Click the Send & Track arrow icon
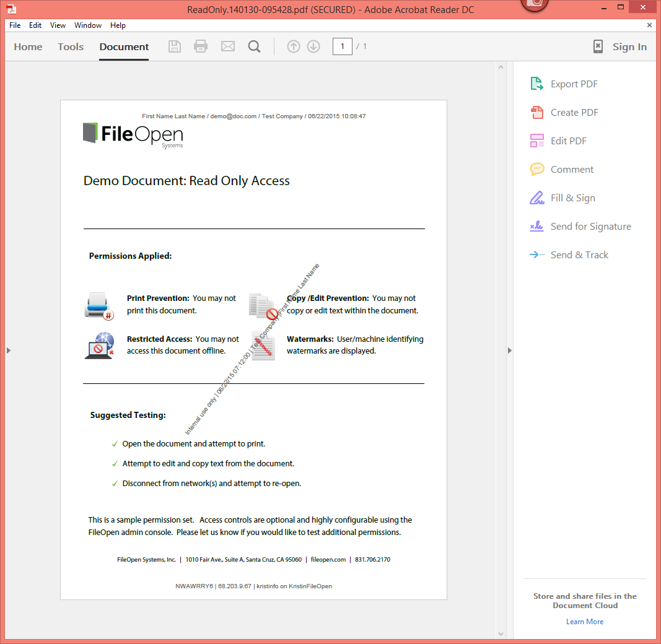The height and width of the screenshot is (644, 661). click(x=536, y=255)
